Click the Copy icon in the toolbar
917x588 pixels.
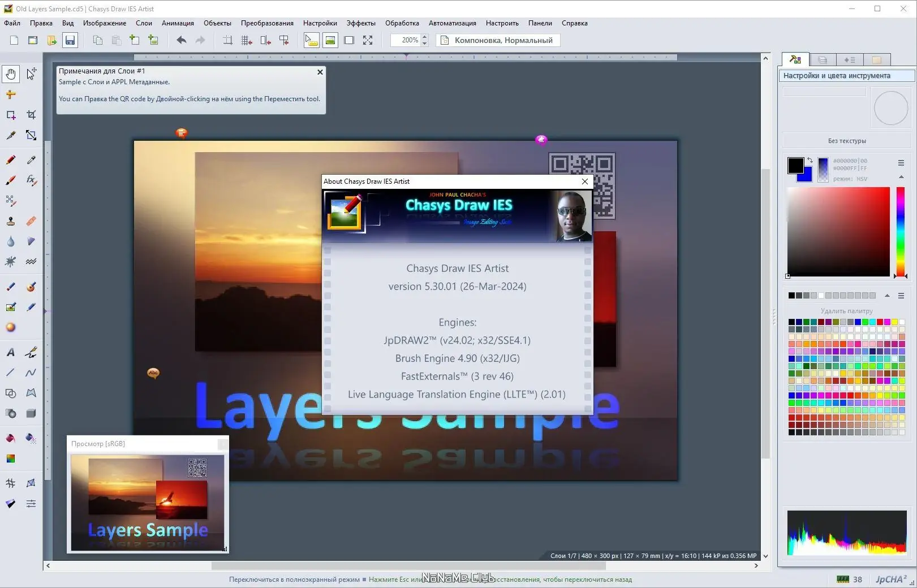click(x=98, y=40)
